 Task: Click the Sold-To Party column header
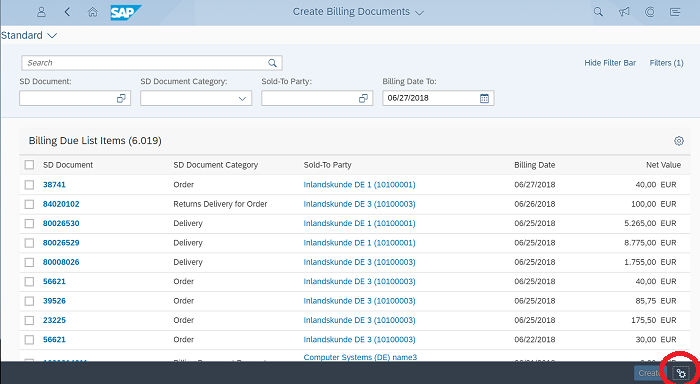[328, 165]
